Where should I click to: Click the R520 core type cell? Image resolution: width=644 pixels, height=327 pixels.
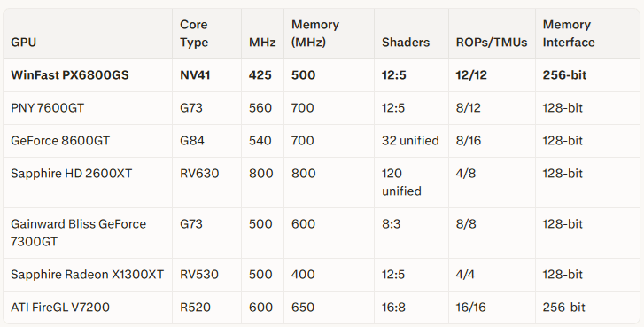(x=195, y=308)
